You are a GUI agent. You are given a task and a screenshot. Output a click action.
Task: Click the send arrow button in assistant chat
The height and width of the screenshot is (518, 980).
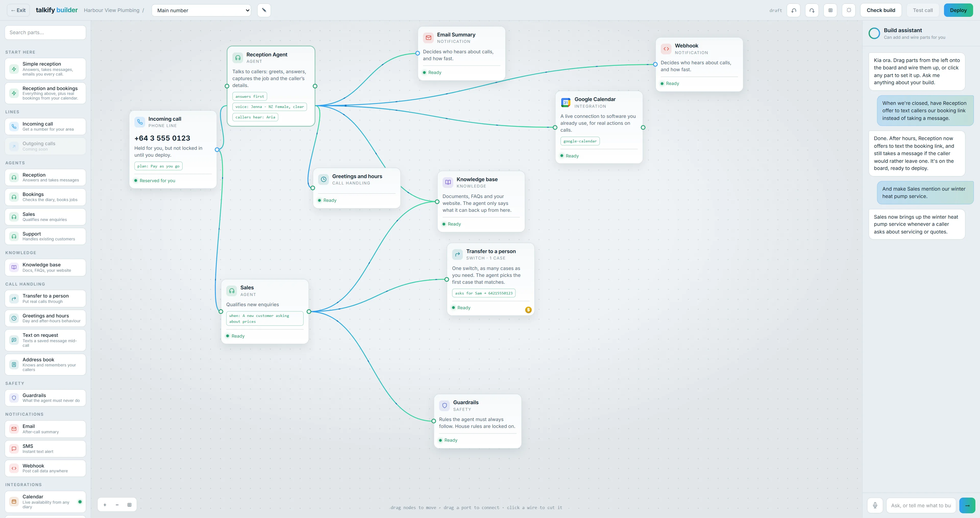(967, 505)
